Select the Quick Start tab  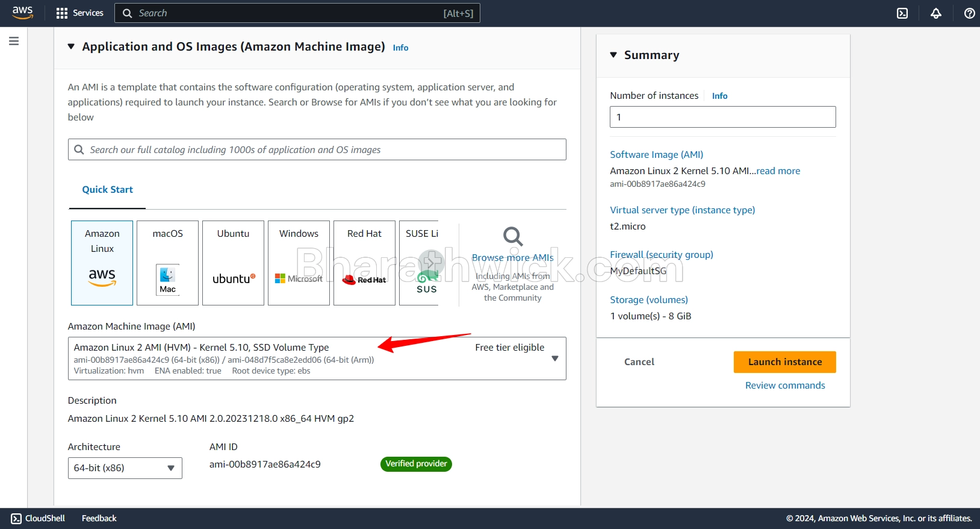tap(107, 189)
